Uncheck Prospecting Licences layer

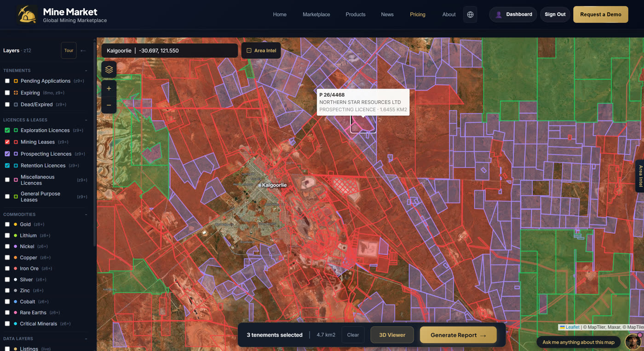coord(7,154)
